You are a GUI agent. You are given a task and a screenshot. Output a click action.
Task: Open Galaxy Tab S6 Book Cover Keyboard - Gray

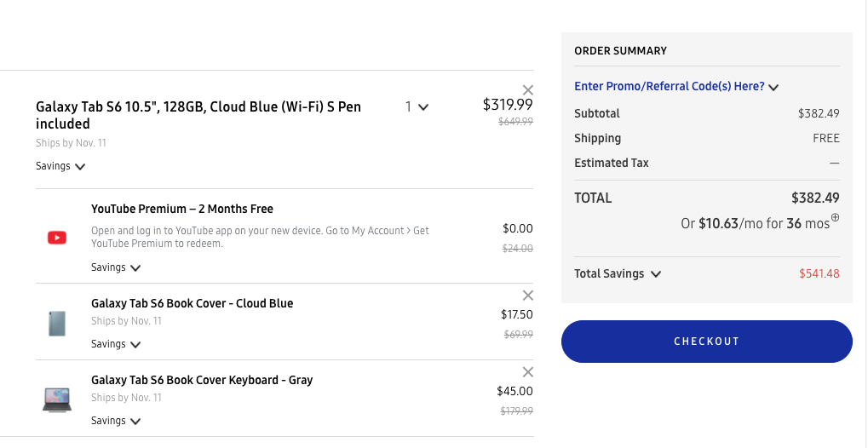202,380
